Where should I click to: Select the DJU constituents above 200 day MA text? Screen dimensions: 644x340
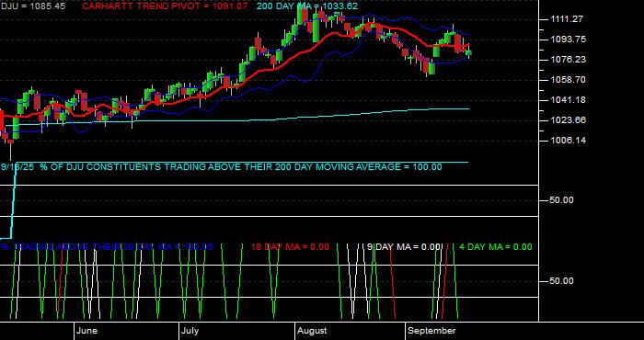(222, 167)
